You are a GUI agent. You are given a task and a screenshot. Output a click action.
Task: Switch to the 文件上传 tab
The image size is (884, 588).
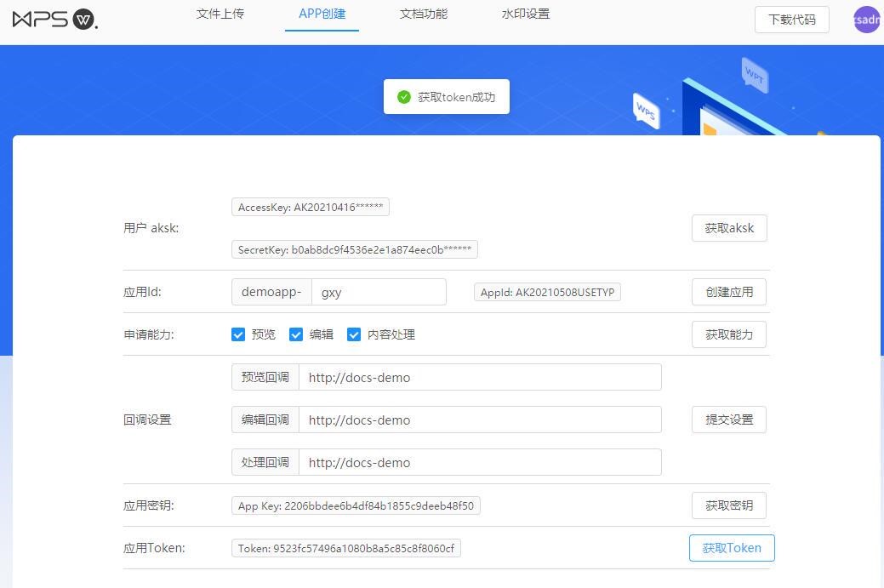[x=220, y=14]
